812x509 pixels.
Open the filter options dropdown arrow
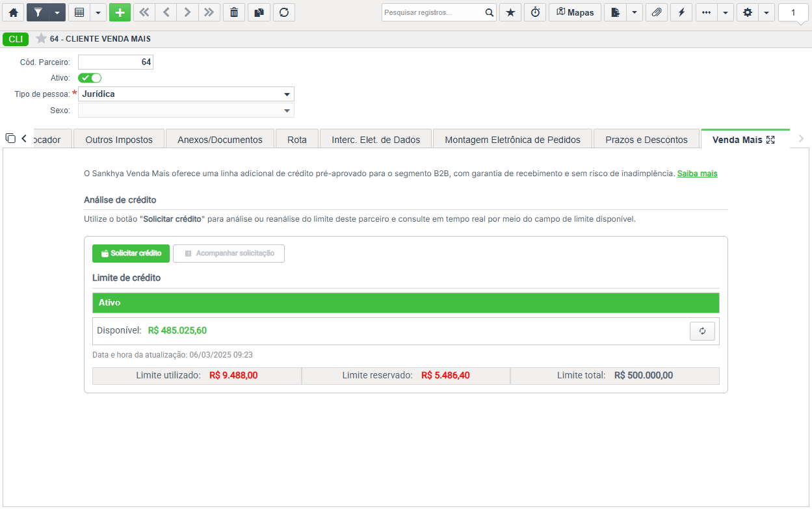[x=57, y=12]
